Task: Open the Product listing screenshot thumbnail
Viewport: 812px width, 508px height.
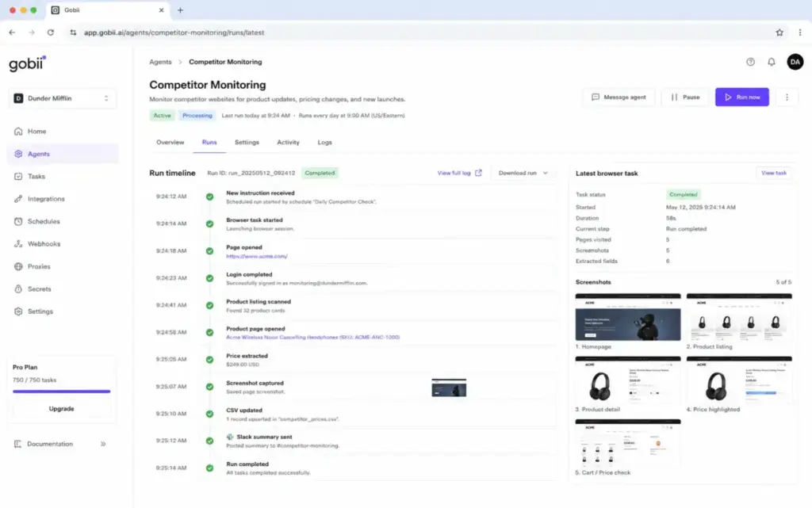Action: pos(739,317)
